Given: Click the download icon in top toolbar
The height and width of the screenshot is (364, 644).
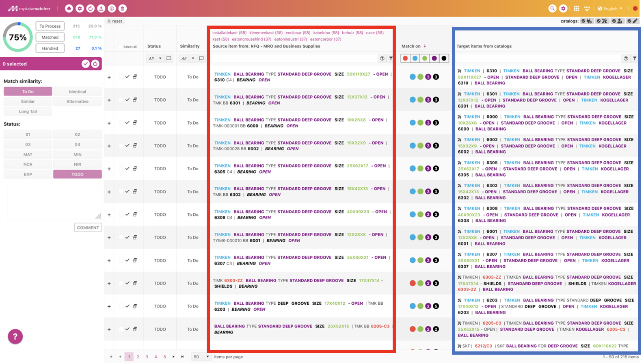Looking at the screenshot, I should click(x=101, y=9).
